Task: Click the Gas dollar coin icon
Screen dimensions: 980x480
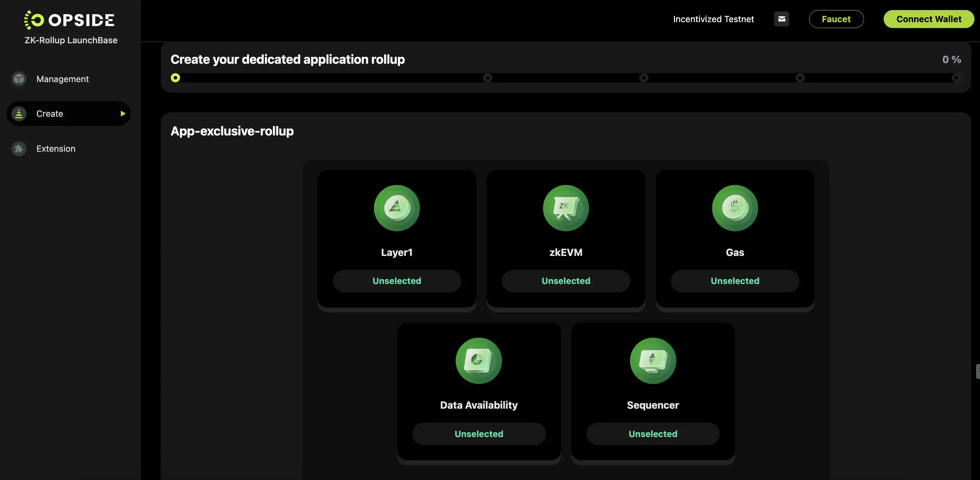Action: pyautogui.click(x=735, y=208)
